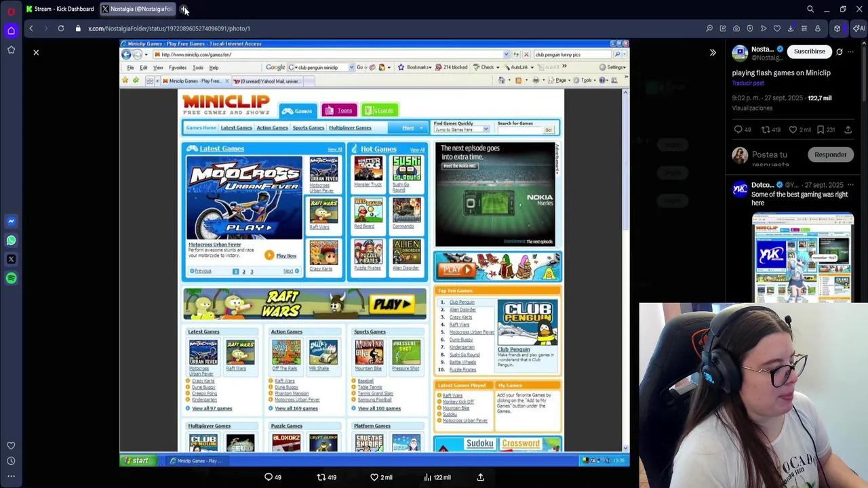Open the X panel in Opera sidebar
The width and height of the screenshot is (868, 488).
[x=11, y=259]
